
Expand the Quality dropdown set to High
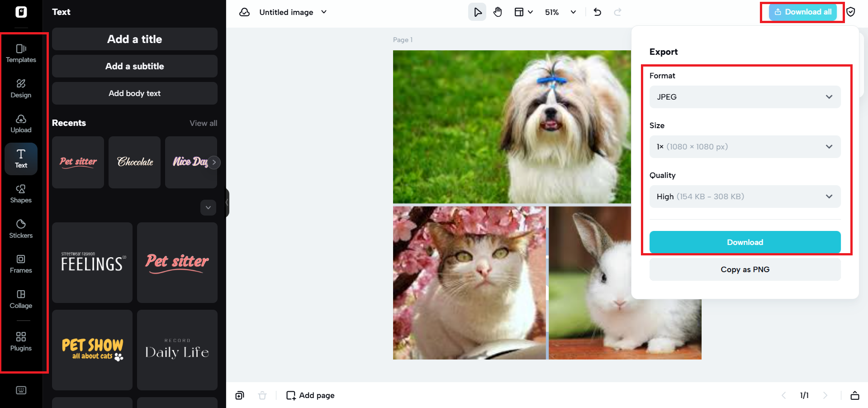click(744, 196)
